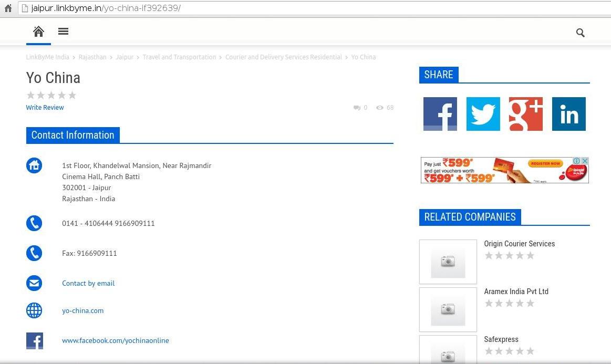
Task: Rate Yo China with the first star
Action: click(31, 95)
